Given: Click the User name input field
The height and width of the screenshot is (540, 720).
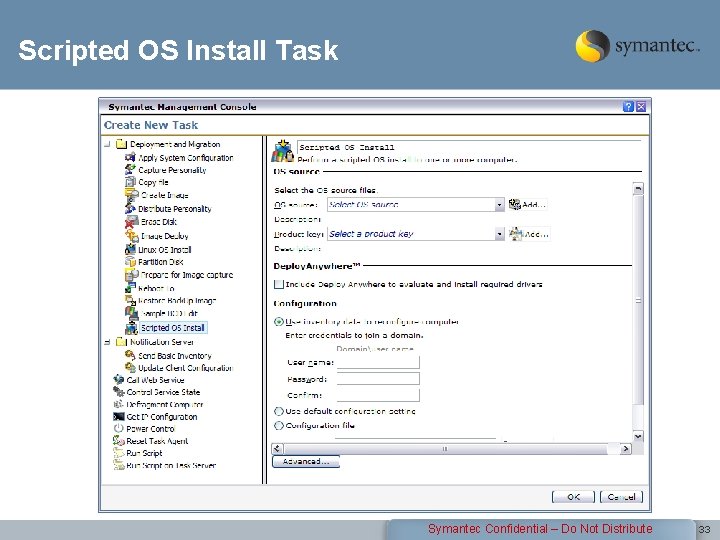Looking at the screenshot, I should (378, 362).
